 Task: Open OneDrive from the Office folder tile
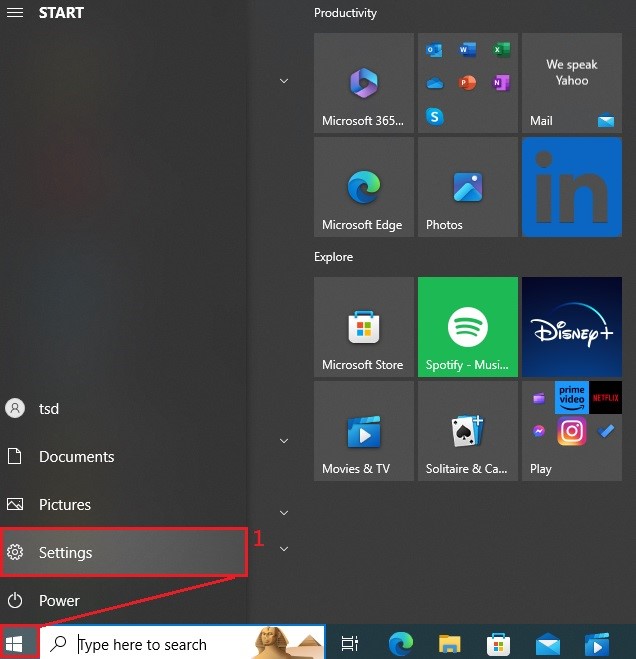click(434, 83)
